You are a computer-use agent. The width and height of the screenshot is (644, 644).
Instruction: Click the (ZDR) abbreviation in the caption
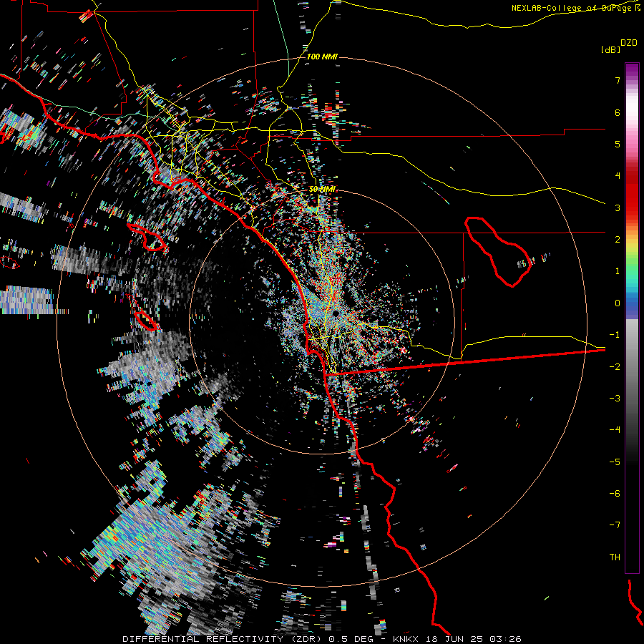pyautogui.click(x=308, y=639)
